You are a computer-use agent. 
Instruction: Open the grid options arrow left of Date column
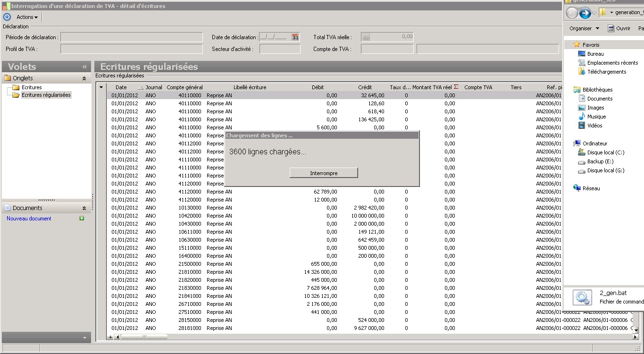(101, 87)
